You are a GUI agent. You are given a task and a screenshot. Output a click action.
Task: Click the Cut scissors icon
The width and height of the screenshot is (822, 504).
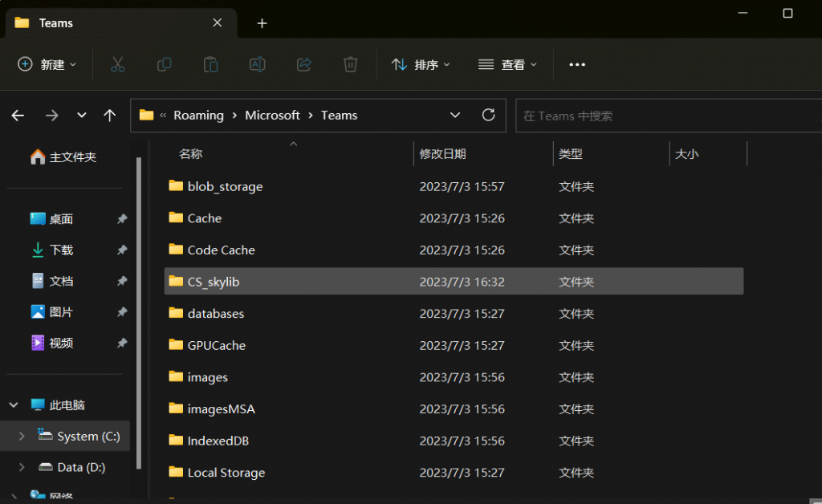117,64
